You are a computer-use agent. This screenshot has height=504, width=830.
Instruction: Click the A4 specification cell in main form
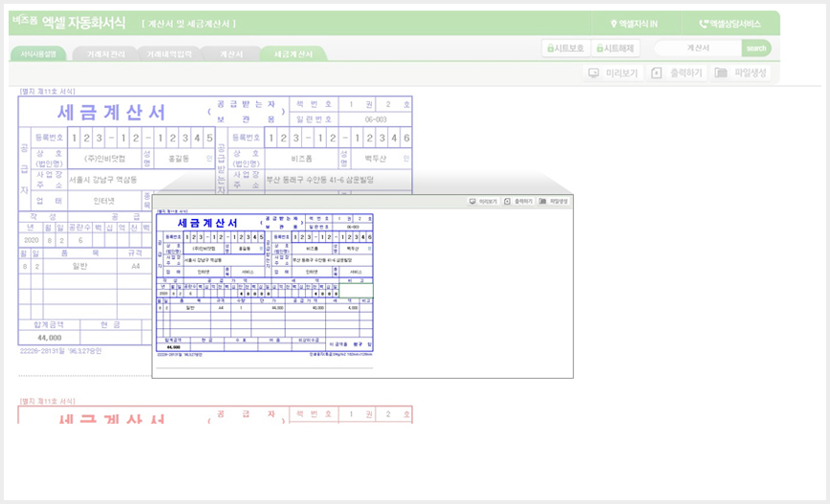tap(136, 266)
